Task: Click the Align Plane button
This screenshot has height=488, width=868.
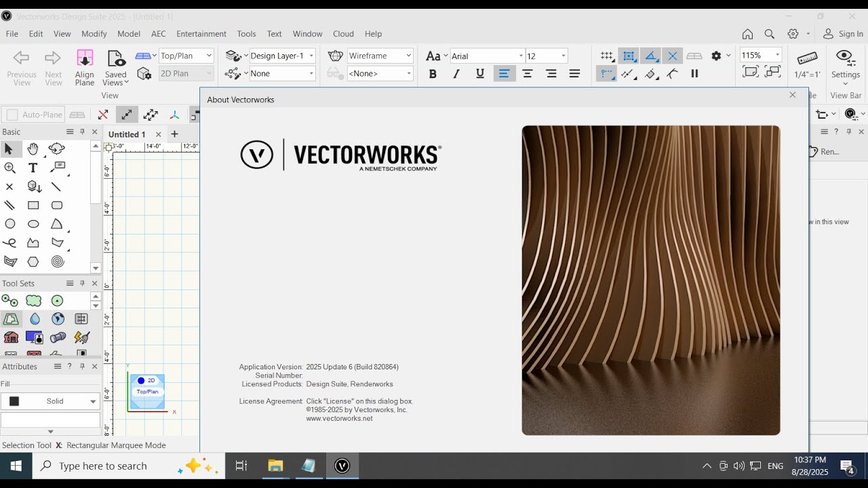Action: 85,67
